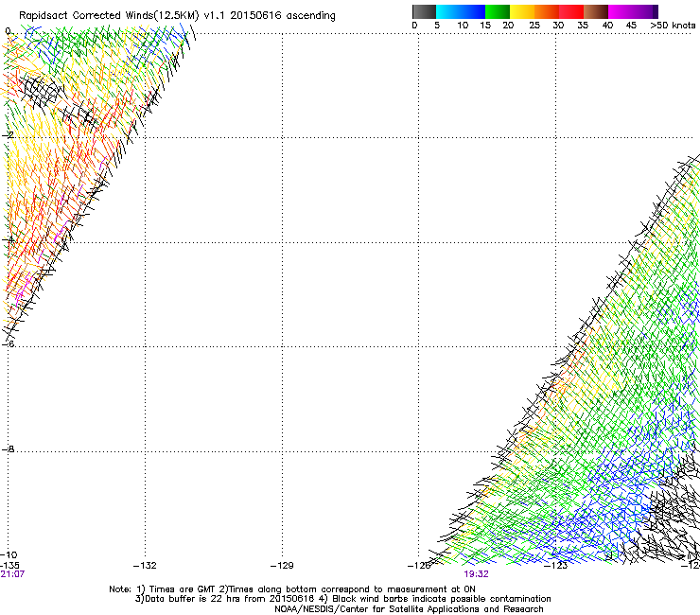
Task: Click the longitude axis label '-126'
Action: click(419, 566)
